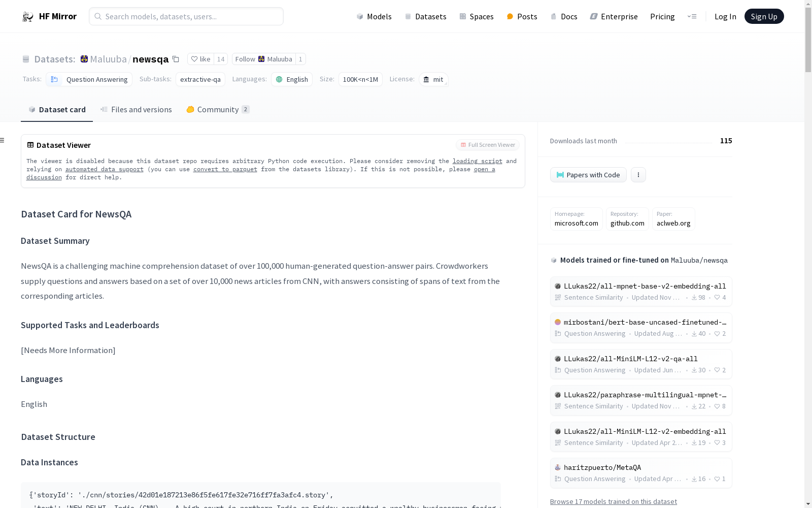Click Log In
This screenshot has height=508, width=812.
(725, 17)
